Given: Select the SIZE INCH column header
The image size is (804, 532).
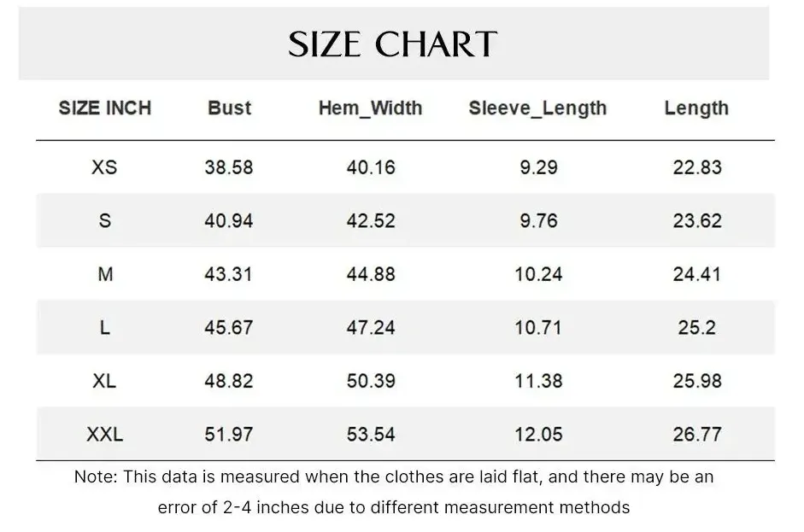Looking at the screenshot, I should click(104, 108).
